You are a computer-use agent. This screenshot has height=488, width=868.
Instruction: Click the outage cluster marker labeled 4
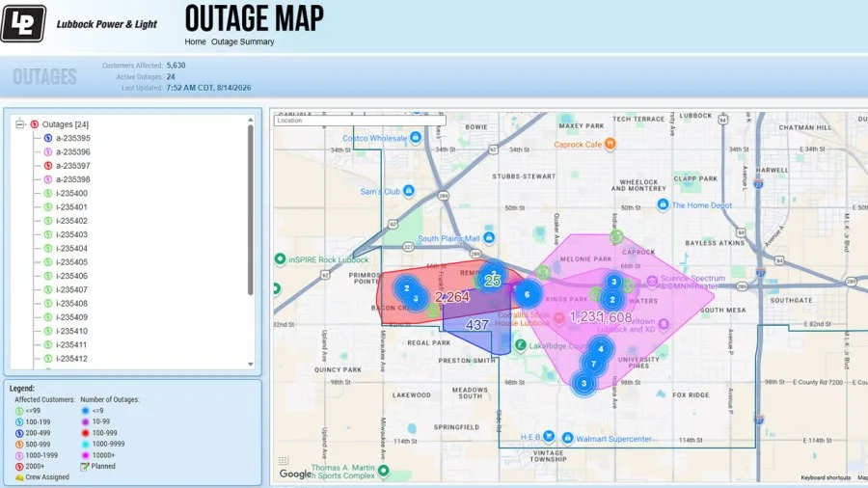[x=601, y=349]
